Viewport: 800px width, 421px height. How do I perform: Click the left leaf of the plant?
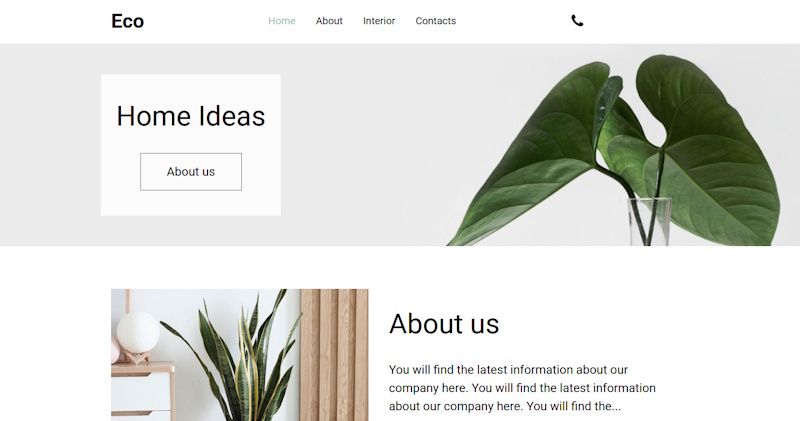[531, 158]
